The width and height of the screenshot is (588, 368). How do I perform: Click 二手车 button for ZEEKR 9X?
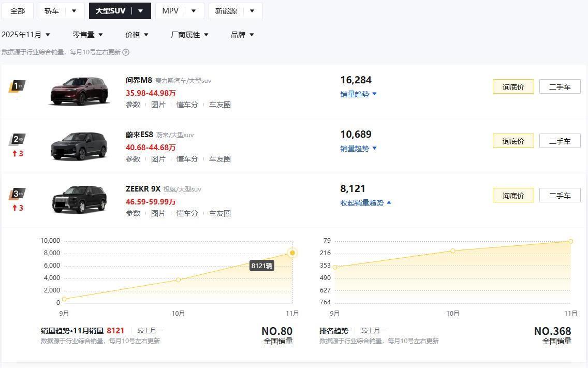tap(560, 196)
